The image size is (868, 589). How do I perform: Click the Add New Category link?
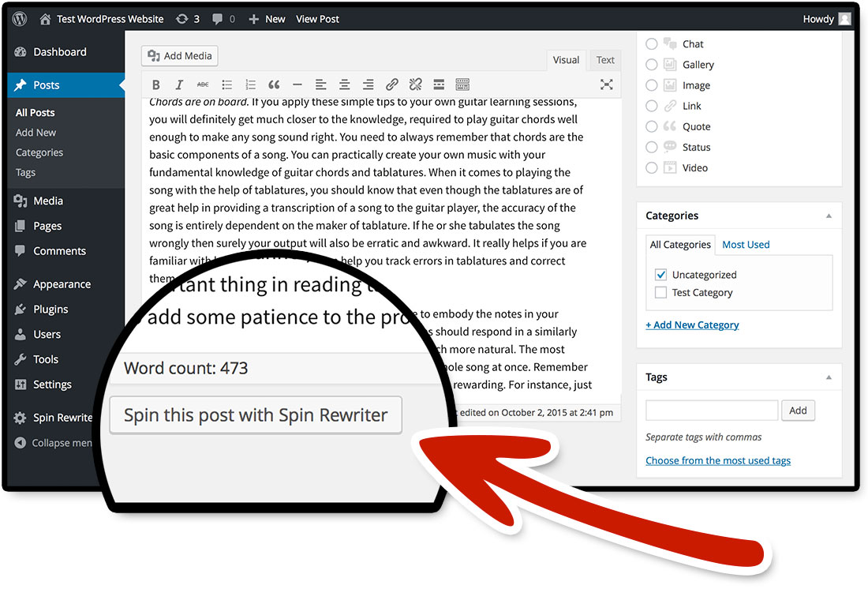(x=692, y=325)
